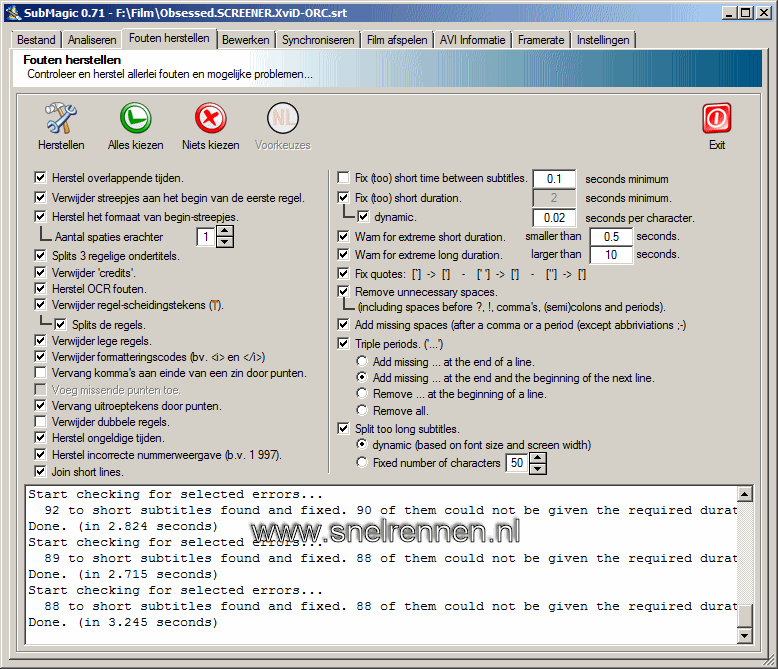The width and height of the screenshot is (778, 669).
Task: Uncheck Herstel overlappende tijden
Action: tap(40, 177)
